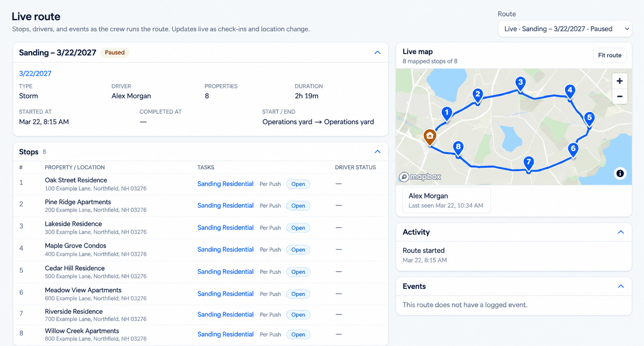The image size is (644, 346).
Task: Click the Cedar Hill Residence property name
Action: coord(75,268)
